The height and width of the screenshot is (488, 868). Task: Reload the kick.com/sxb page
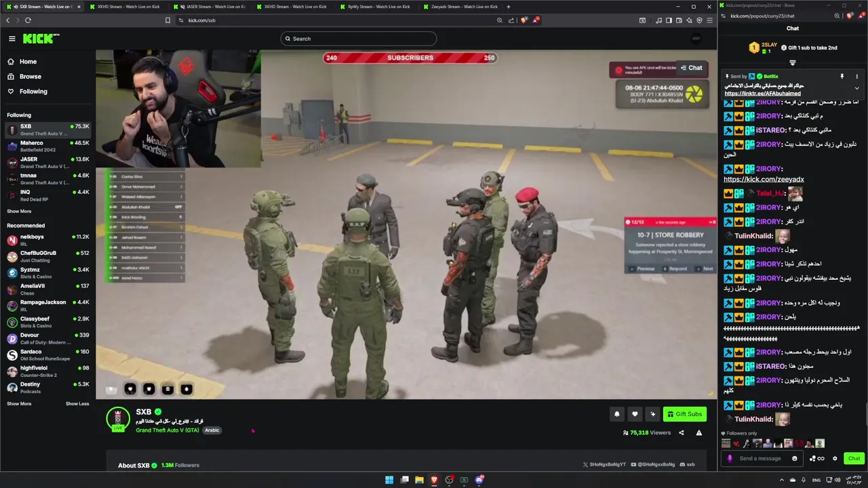(28, 20)
